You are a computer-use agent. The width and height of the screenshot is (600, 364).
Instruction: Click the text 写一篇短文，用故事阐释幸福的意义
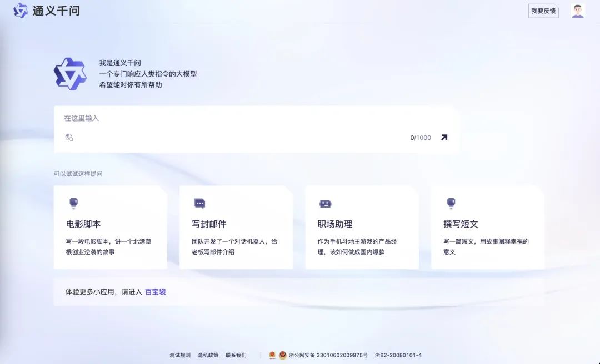coord(486,246)
